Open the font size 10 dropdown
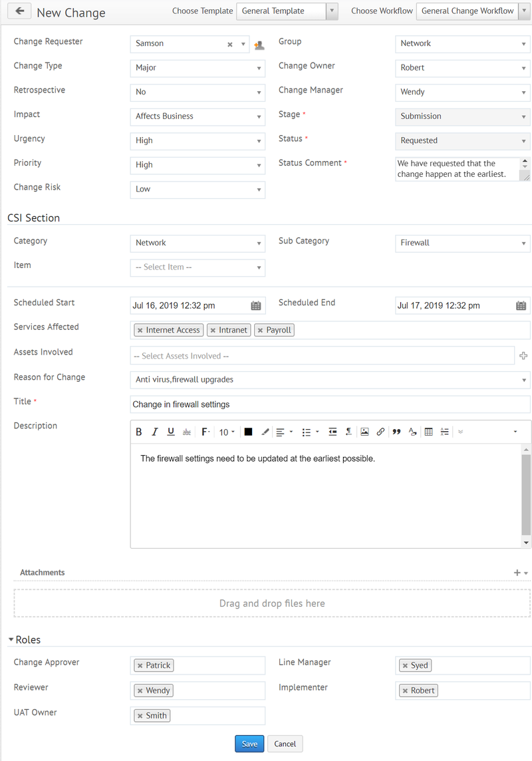This screenshot has height=761, width=532. [227, 432]
